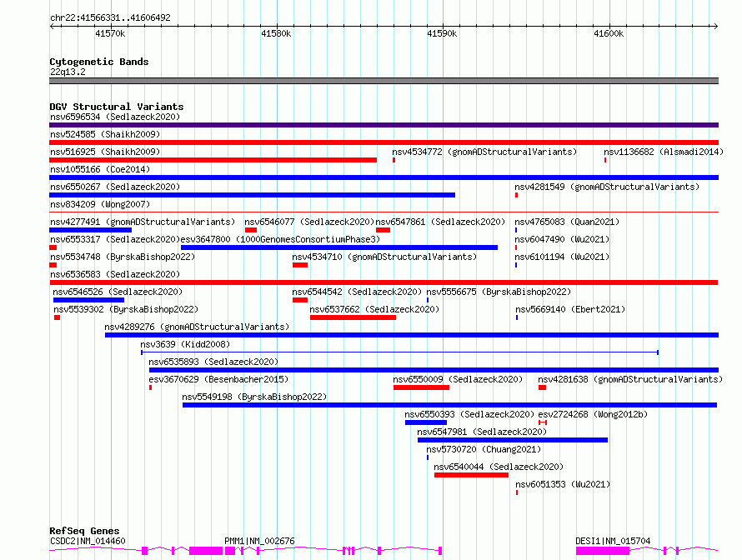This screenshot has height=560, width=742.
Task: Click the nsv4534710 (gnomADStructuralVariants) label
Action: 384,257
